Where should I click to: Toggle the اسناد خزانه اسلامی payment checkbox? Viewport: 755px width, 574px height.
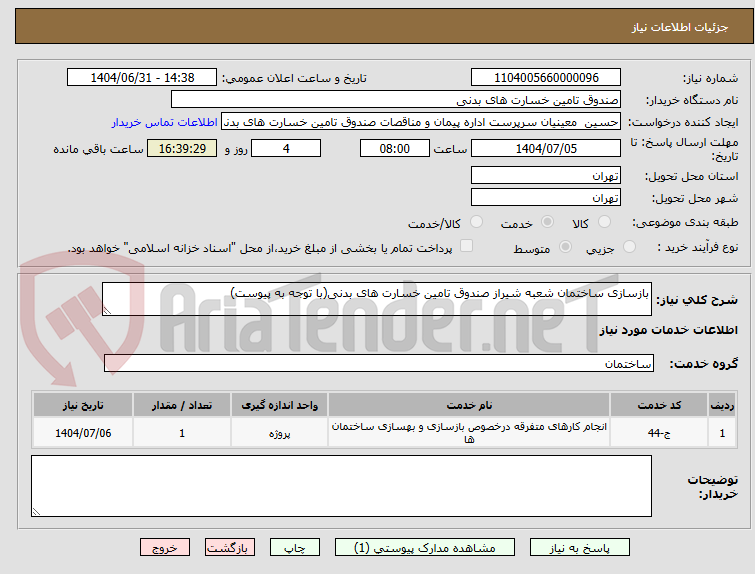coord(466,246)
